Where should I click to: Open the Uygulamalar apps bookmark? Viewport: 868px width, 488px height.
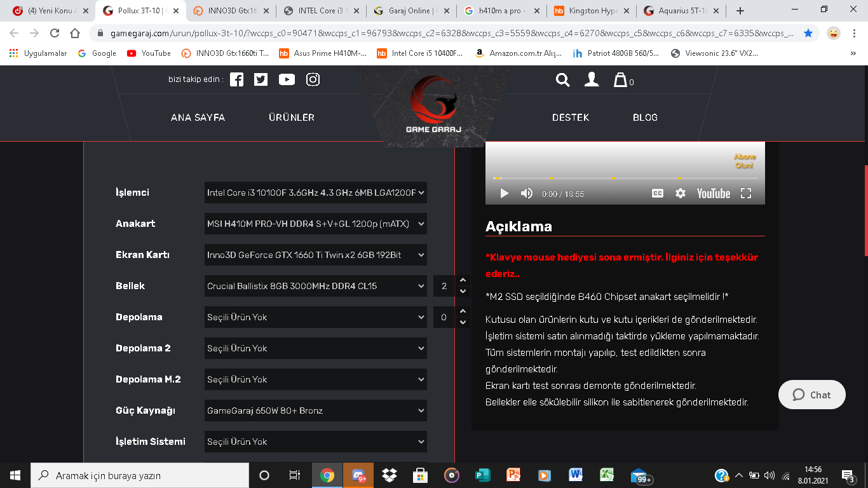[38, 53]
